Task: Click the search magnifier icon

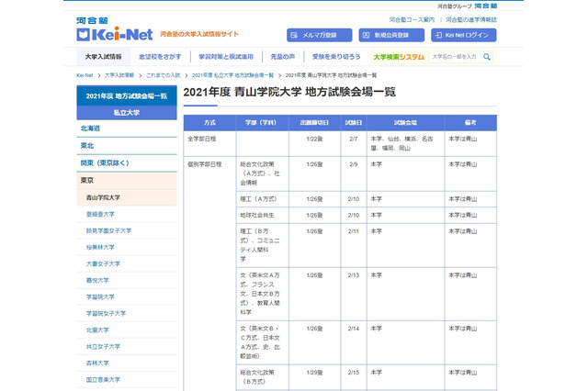Action: point(487,57)
